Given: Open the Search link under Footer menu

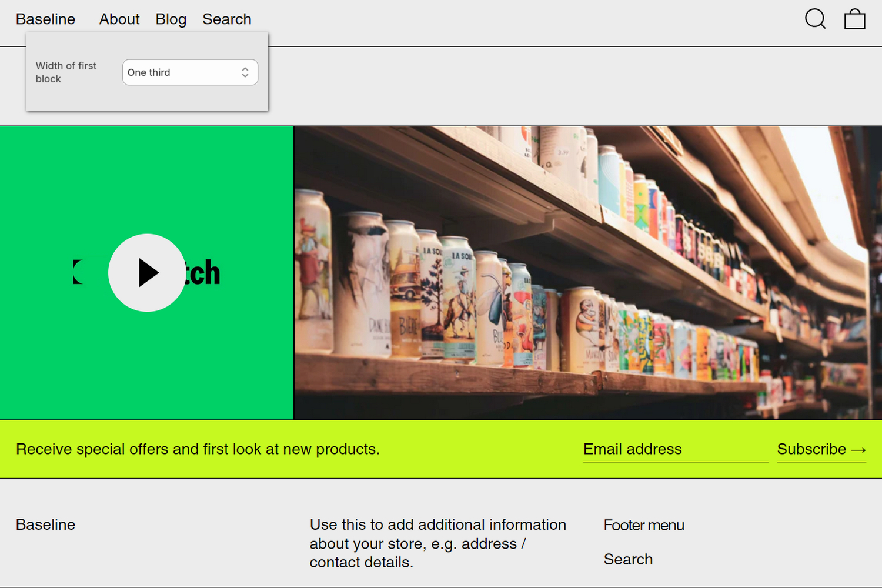Looking at the screenshot, I should 628,559.
